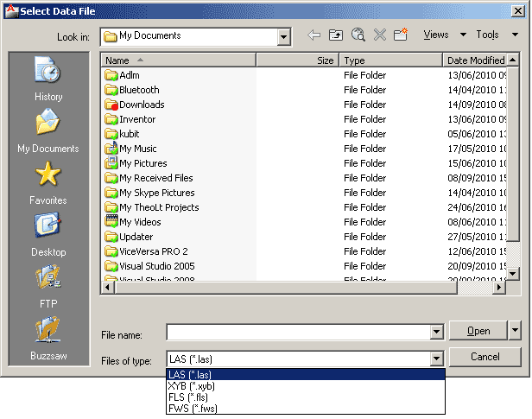Screen dimensions: 532x419
Task: Select the My Received Files folder name
Action: tap(156, 178)
